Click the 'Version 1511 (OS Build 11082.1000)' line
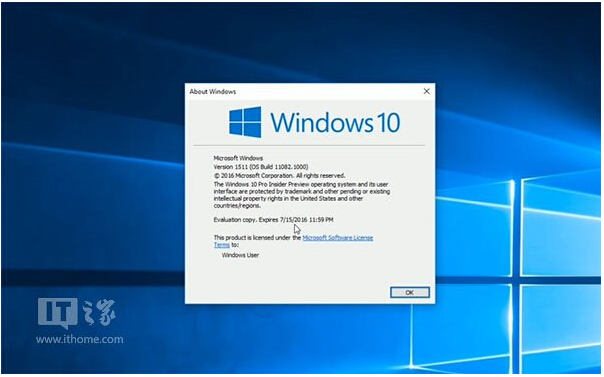The image size is (604, 377). click(x=261, y=167)
